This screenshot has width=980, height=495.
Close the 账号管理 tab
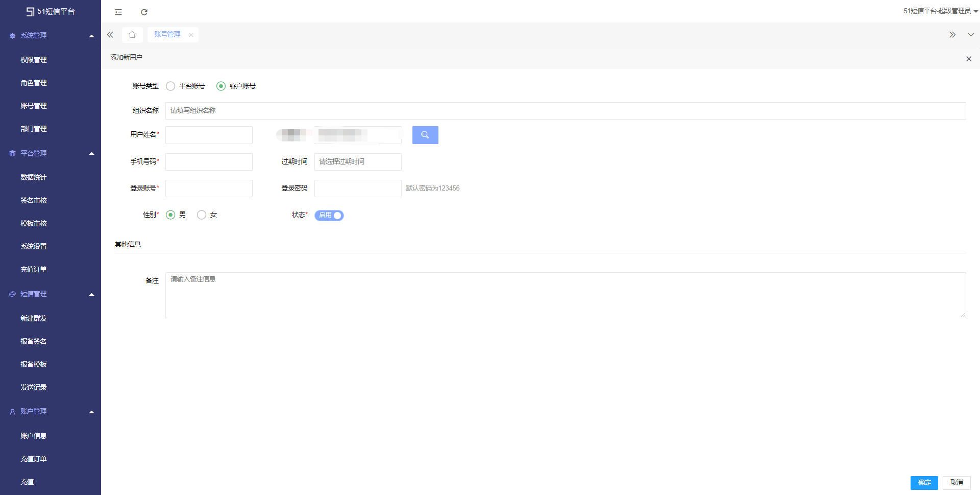[191, 35]
